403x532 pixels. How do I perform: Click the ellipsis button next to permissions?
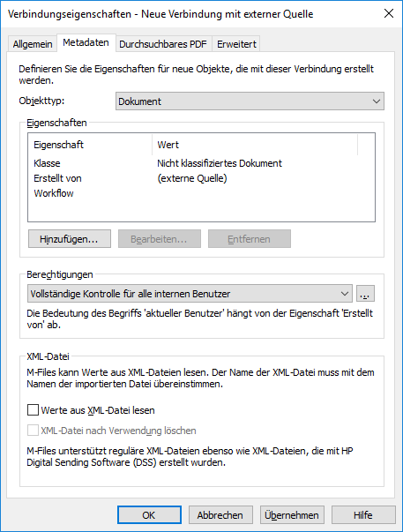coord(365,294)
